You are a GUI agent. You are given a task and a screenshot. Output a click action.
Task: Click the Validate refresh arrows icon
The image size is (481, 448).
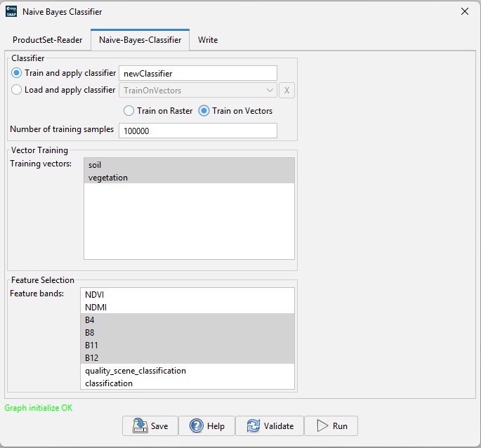point(253,426)
